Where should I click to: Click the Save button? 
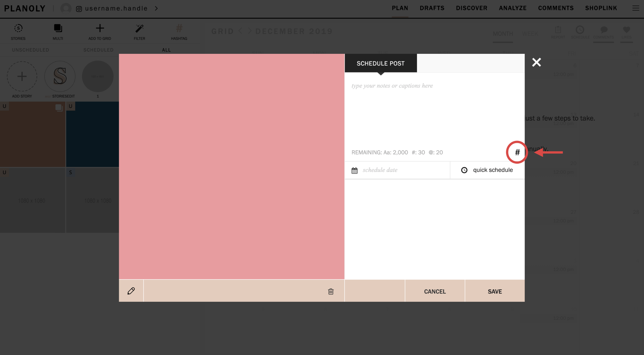click(x=495, y=291)
